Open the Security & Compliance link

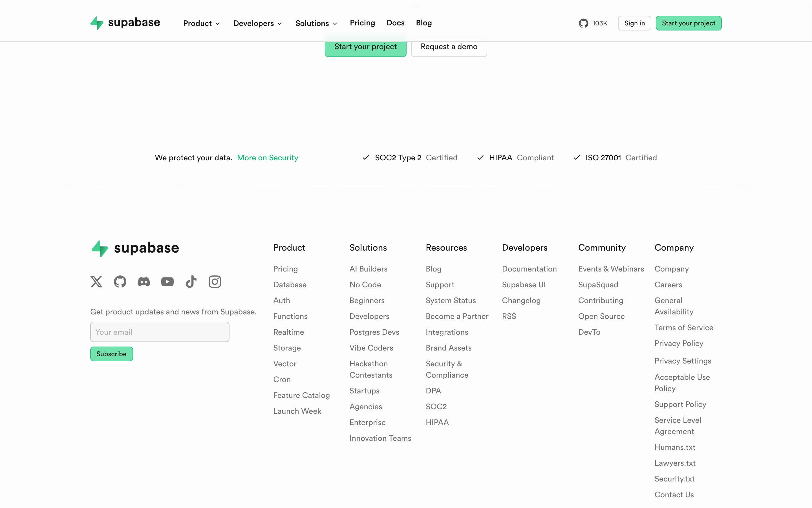click(447, 369)
